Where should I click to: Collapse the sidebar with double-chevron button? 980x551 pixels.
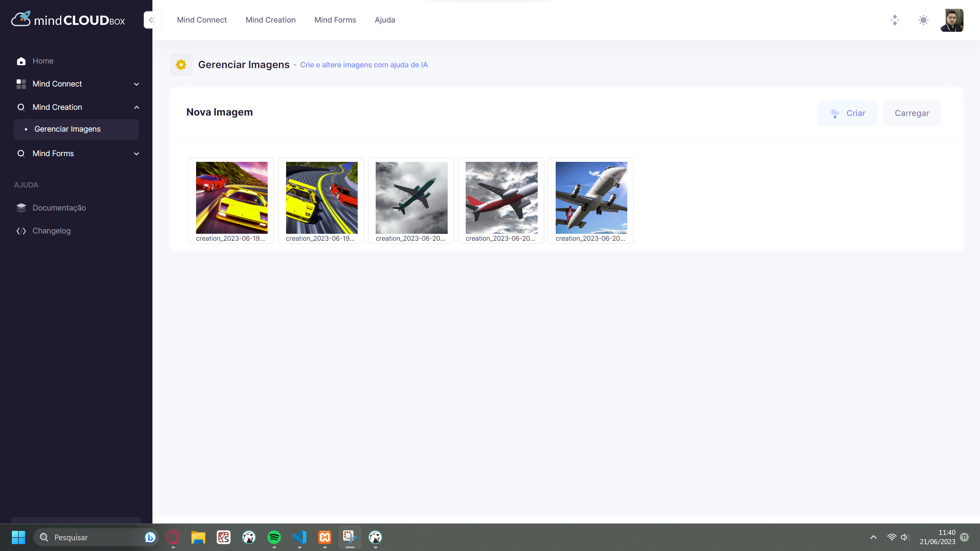coord(152,20)
